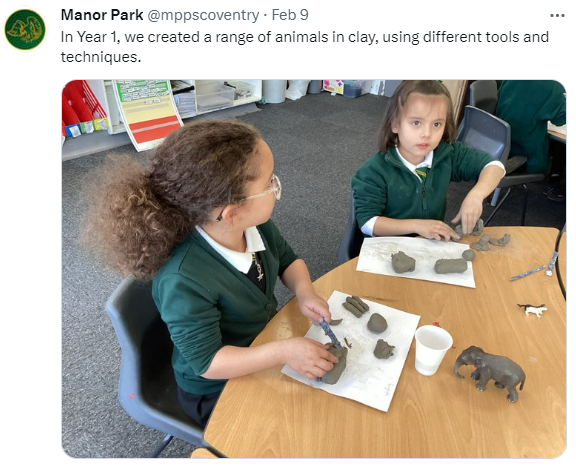Click the small toy cow on table
576x467 pixels.
click(x=532, y=309)
